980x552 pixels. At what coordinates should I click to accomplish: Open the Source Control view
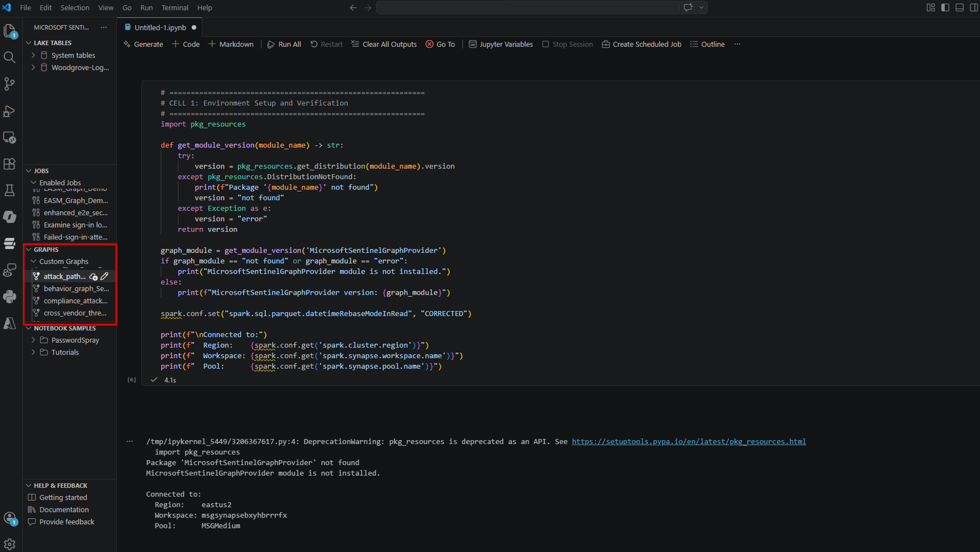[x=9, y=84]
